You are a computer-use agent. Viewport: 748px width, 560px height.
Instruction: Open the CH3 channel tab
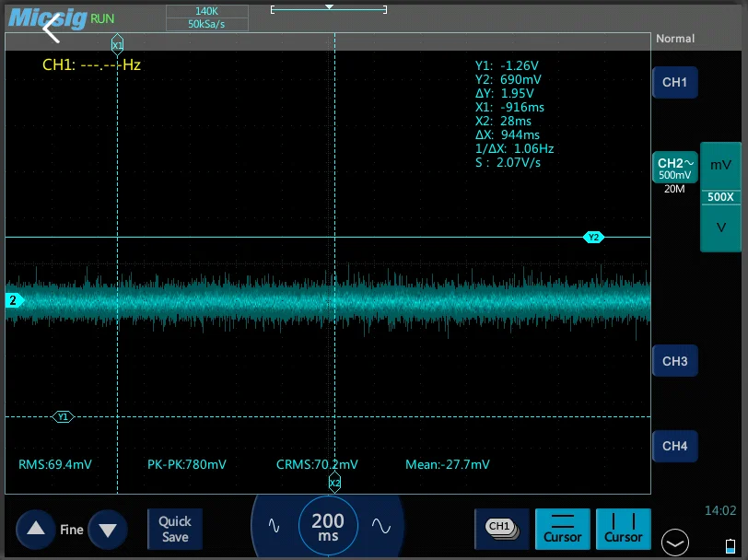coord(674,361)
